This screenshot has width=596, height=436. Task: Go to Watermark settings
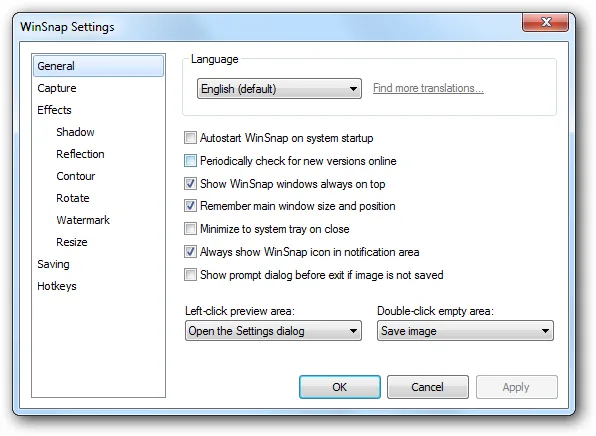point(83,220)
